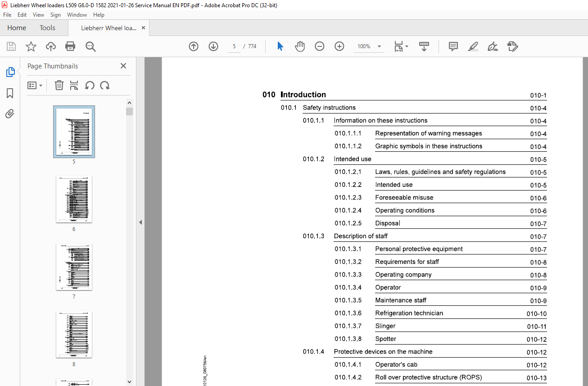Open the stamp tool icon in the toolbar
The width and height of the screenshot is (588, 386).
click(512, 46)
